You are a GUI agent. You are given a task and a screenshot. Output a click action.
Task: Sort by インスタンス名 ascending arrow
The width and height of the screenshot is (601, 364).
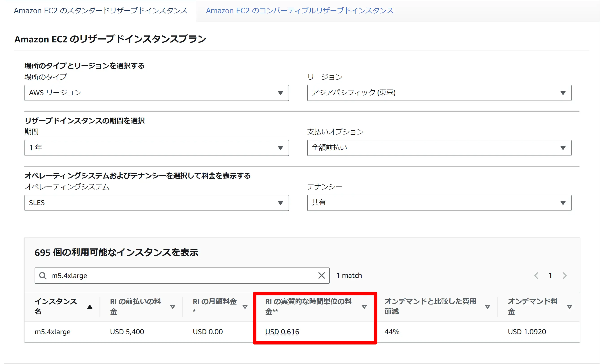[90, 307]
